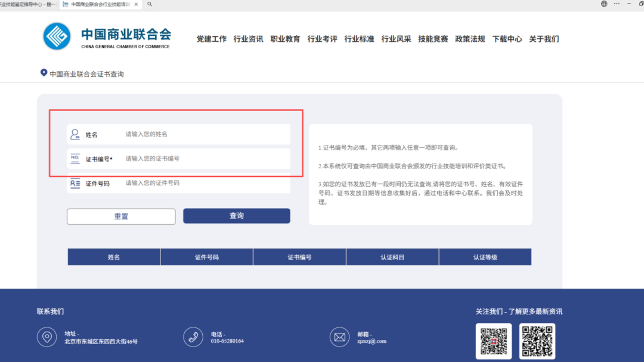Click the 重置 reset button

pyautogui.click(x=120, y=216)
